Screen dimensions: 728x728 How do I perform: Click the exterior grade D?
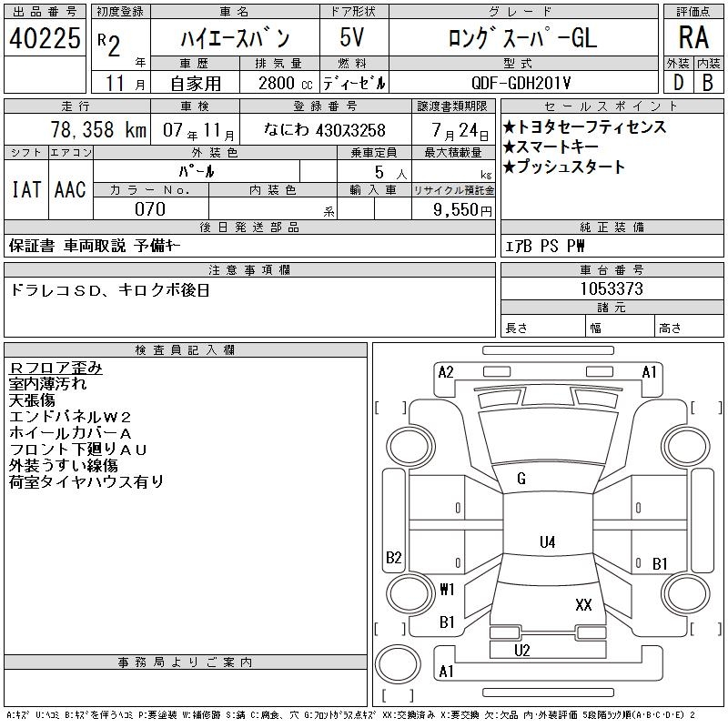point(678,83)
